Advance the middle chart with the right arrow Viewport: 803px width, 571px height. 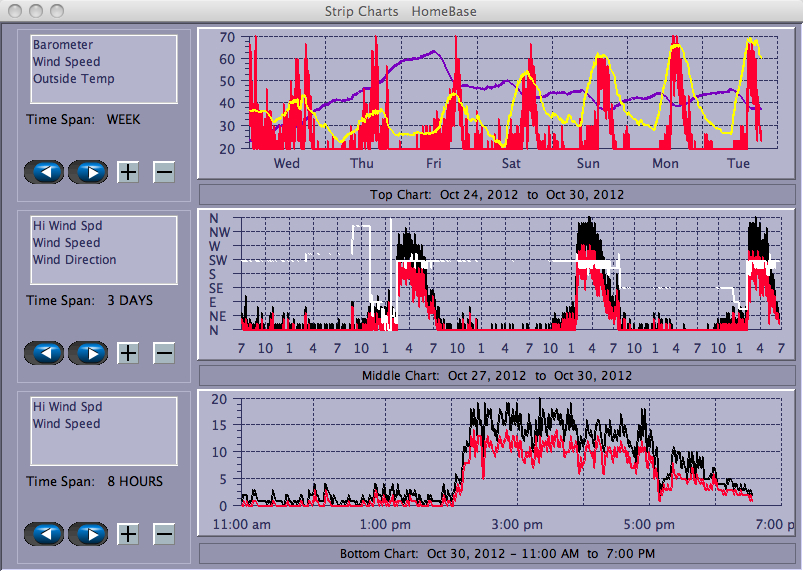pyautogui.click(x=88, y=353)
